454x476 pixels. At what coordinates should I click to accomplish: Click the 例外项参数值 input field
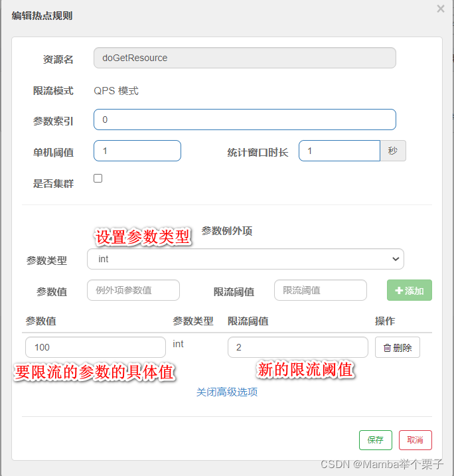point(133,290)
